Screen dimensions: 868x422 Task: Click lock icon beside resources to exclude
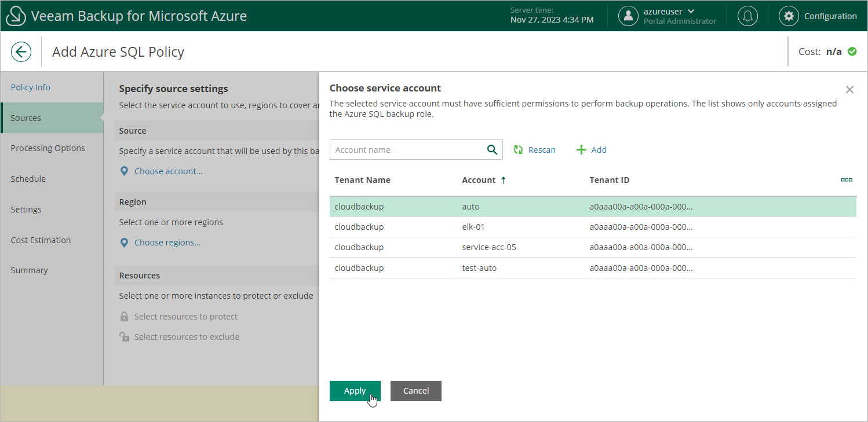pyautogui.click(x=124, y=337)
